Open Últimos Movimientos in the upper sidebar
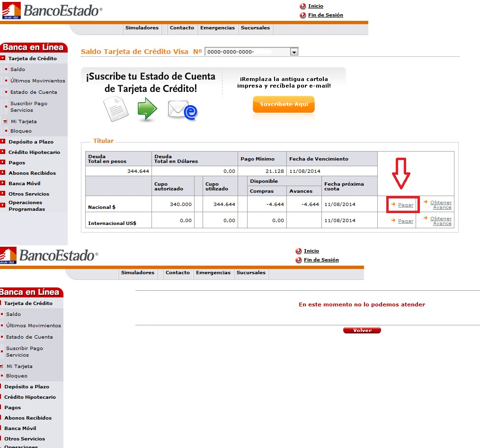The height and width of the screenshot is (448, 480). pos(38,81)
